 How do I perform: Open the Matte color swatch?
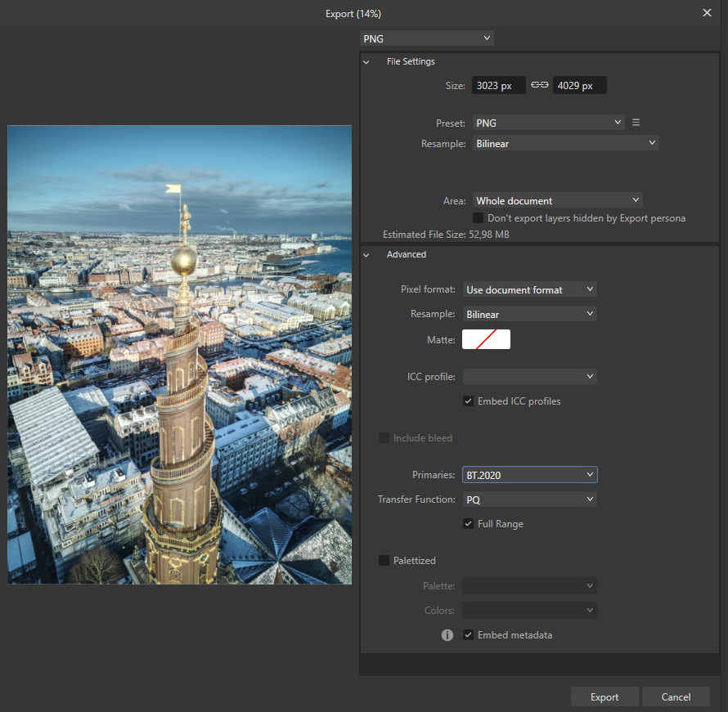[x=486, y=338]
